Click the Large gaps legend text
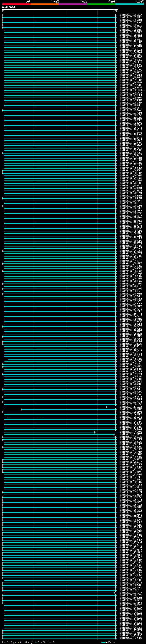This screenshot has width=146, height=644. click(28, 642)
